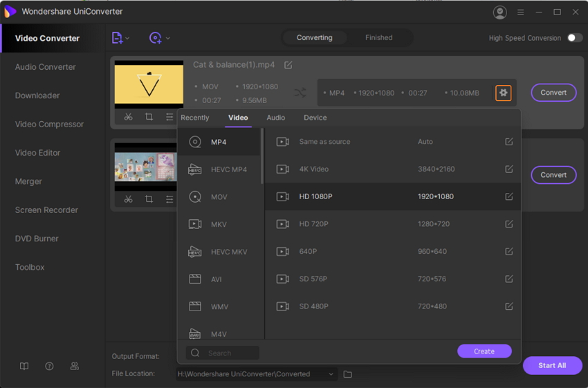Open the Video format tab
The image size is (588, 388).
(238, 118)
